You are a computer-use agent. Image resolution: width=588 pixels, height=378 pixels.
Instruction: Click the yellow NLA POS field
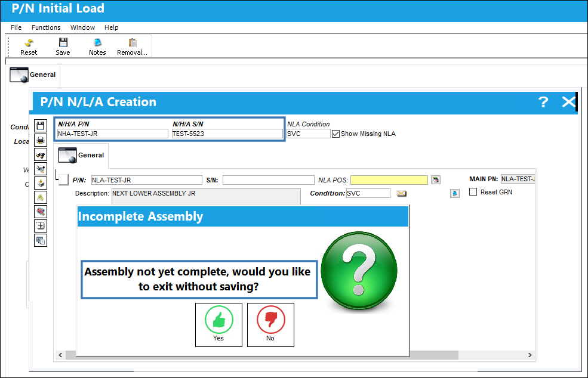click(389, 180)
